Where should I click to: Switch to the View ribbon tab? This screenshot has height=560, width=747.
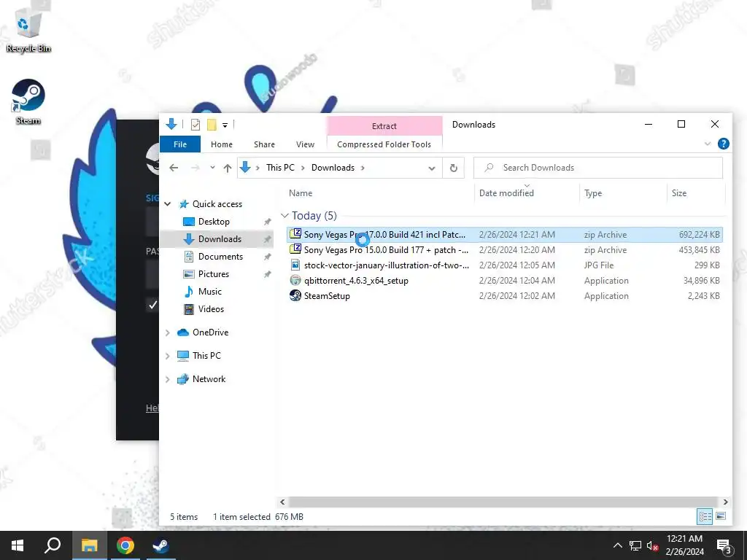click(305, 144)
